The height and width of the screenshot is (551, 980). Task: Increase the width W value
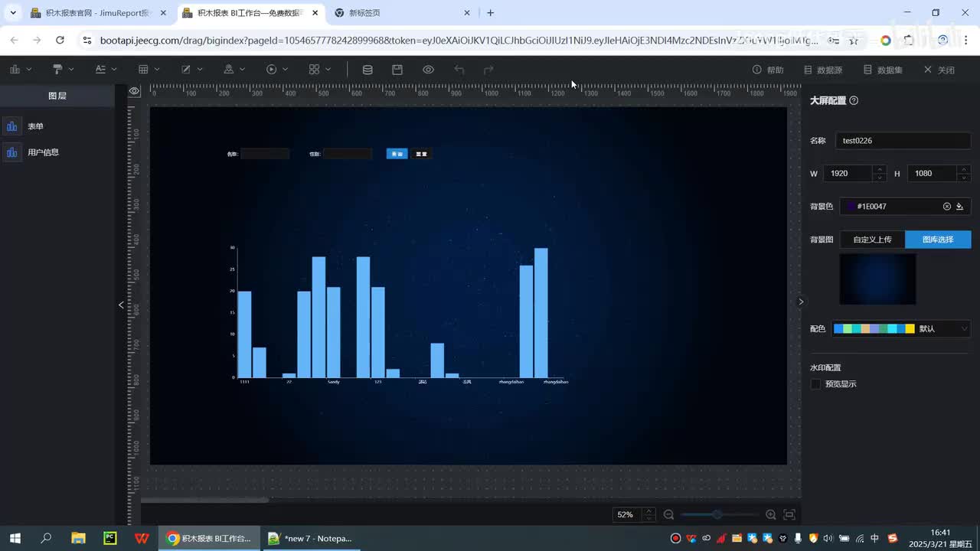click(880, 169)
